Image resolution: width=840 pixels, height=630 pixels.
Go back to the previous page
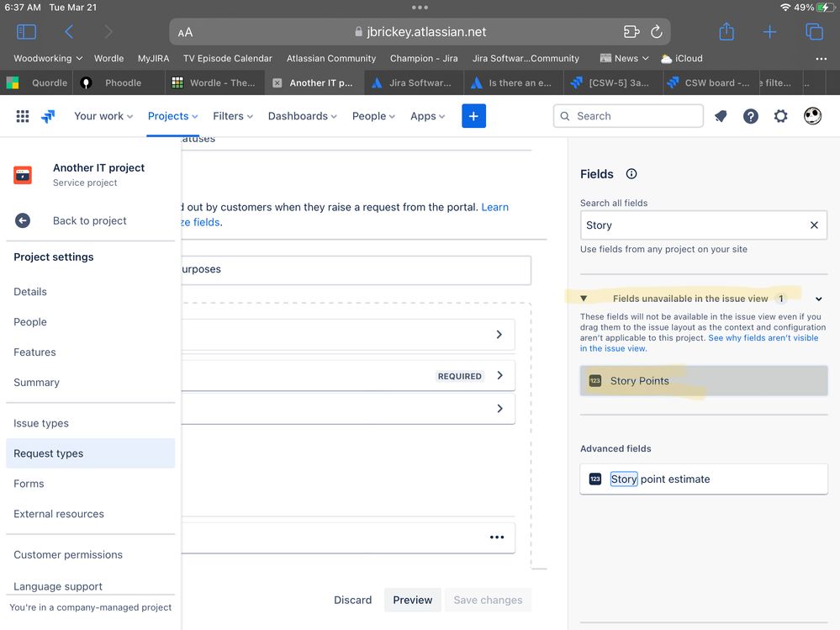coord(69,32)
